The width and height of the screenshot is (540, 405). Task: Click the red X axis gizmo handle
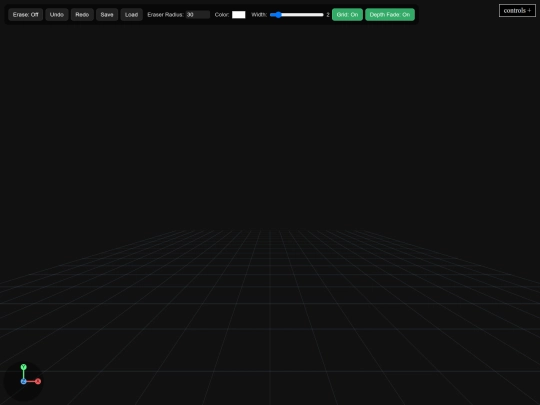pos(38,381)
